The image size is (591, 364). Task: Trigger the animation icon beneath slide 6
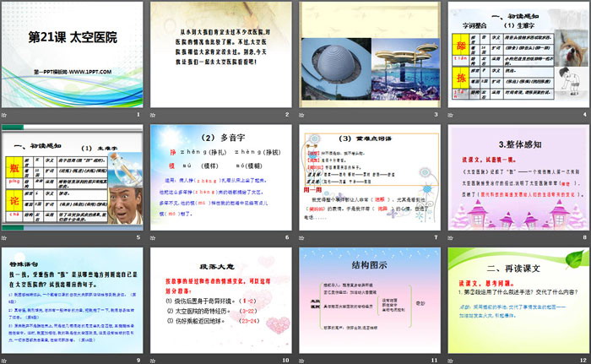154,237
